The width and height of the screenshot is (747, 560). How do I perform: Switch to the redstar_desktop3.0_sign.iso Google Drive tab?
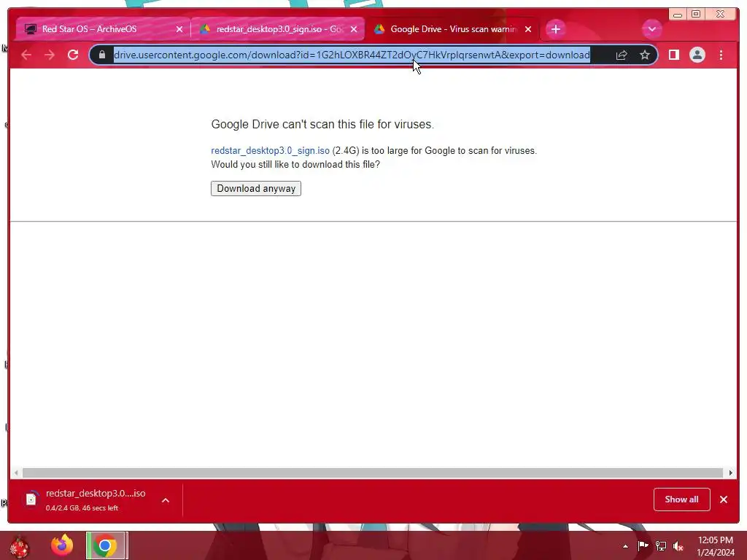pyautogui.click(x=278, y=29)
